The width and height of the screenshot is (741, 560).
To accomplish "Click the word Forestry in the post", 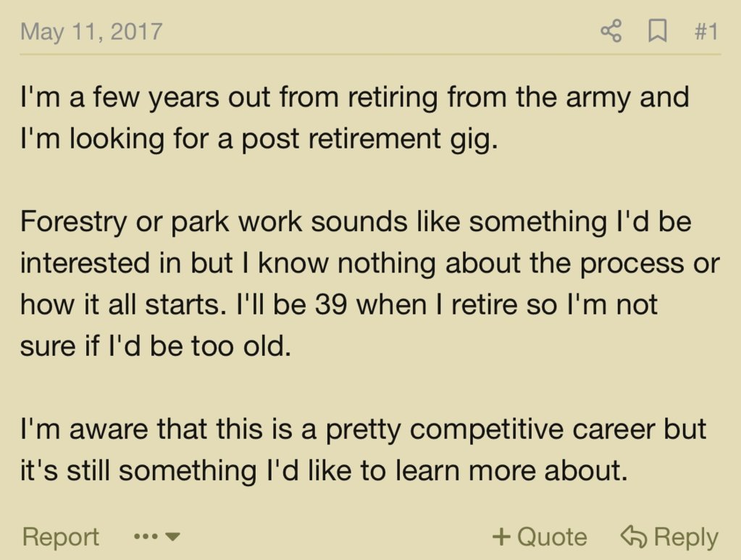I will 74,222.
